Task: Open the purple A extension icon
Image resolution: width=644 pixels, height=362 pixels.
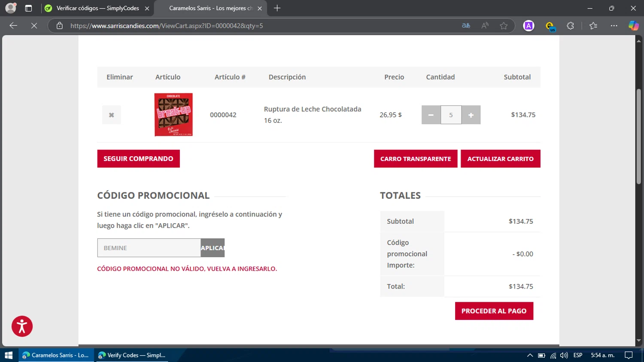Action: click(529, 26)
